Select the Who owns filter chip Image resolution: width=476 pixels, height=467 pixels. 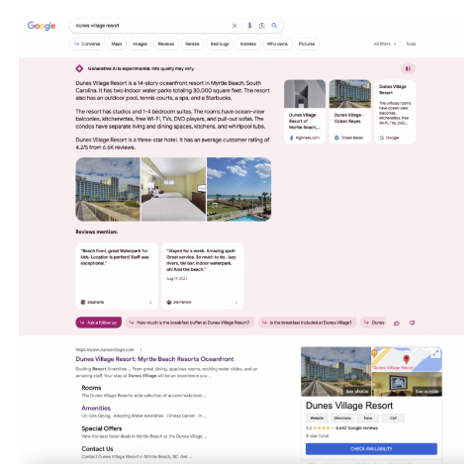(x=277, y=44)
